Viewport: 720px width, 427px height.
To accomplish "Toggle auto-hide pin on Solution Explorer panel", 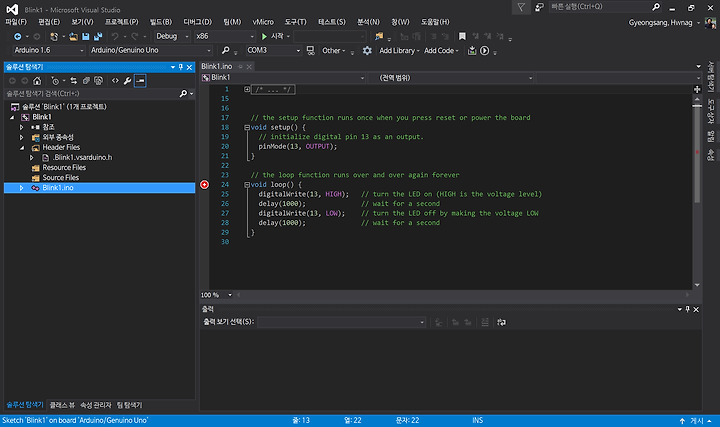I will pos(181,67).
